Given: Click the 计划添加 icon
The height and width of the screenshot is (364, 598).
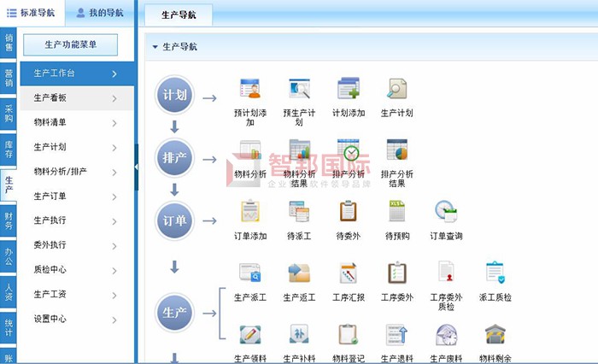Looking at the screenshot, I should (349, 89).
